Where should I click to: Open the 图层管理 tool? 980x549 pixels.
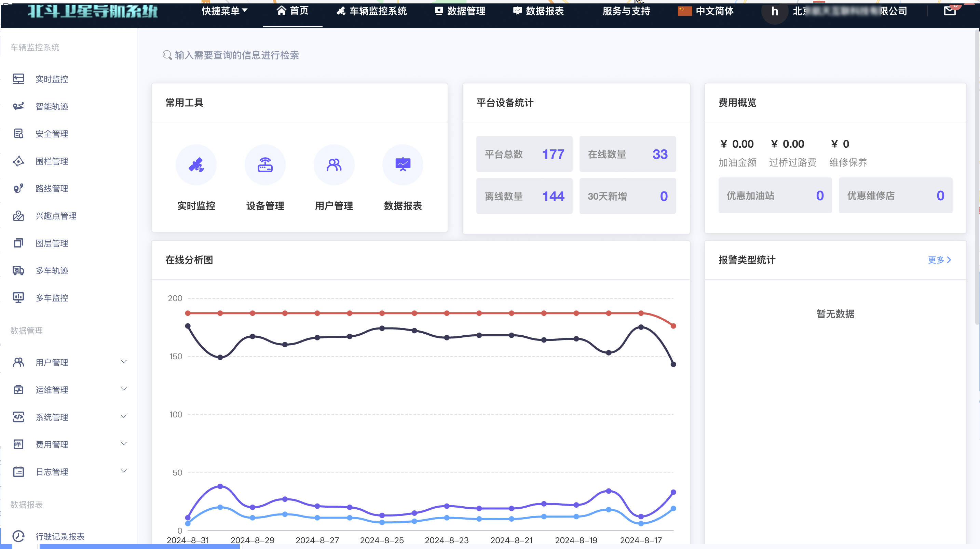point(52,243)
